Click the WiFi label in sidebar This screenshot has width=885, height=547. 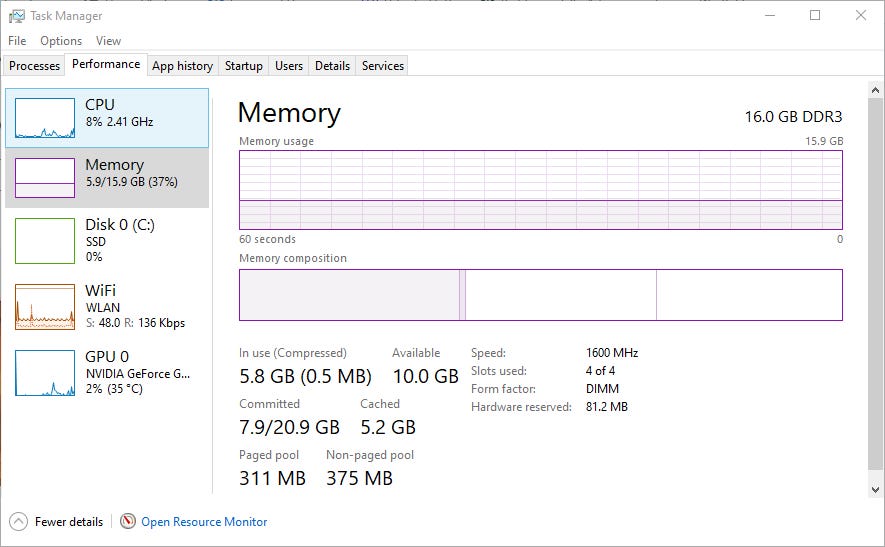pyautogui.click(x=100, y=290)
